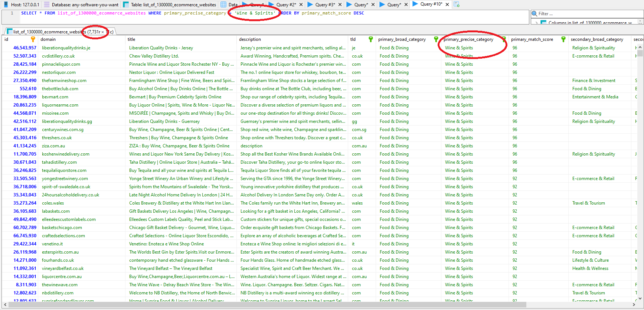The image size is (644, 310).
Task: Click the magnifier icon in the Filter box
Action: [x=535, y=14]
